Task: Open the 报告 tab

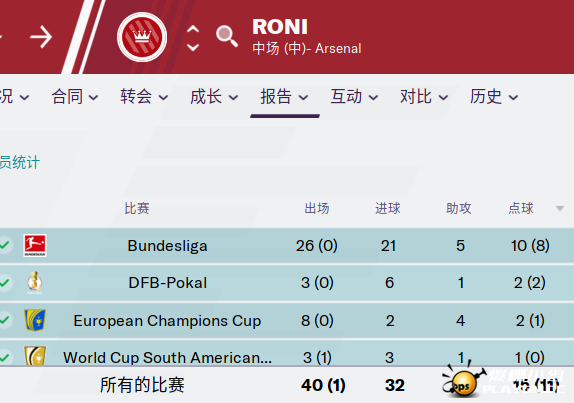Action: 284,97
